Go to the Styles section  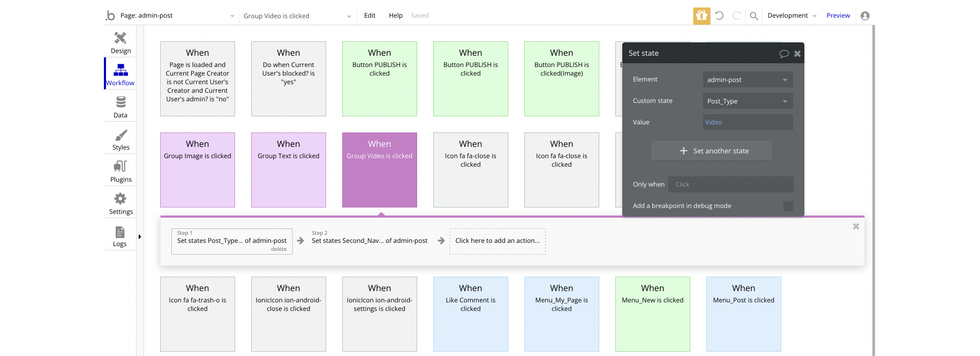pyautogui.click(x=120, y=138)
